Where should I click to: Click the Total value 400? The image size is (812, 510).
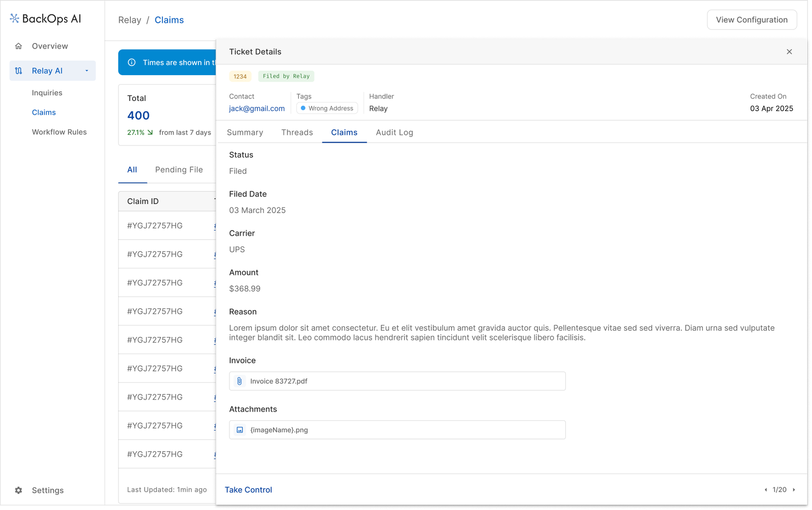click(139, 116)
